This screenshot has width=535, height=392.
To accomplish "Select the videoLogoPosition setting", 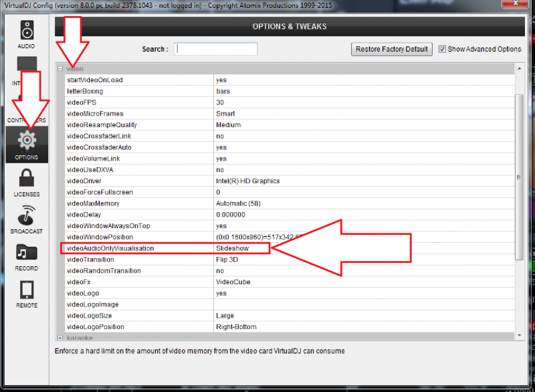I will 96,327.
